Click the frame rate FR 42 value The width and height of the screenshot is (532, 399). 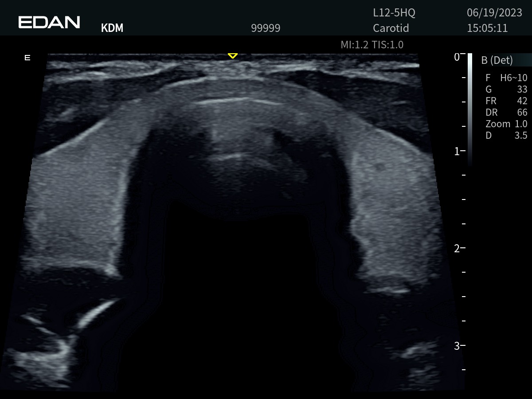pos(506,101)
